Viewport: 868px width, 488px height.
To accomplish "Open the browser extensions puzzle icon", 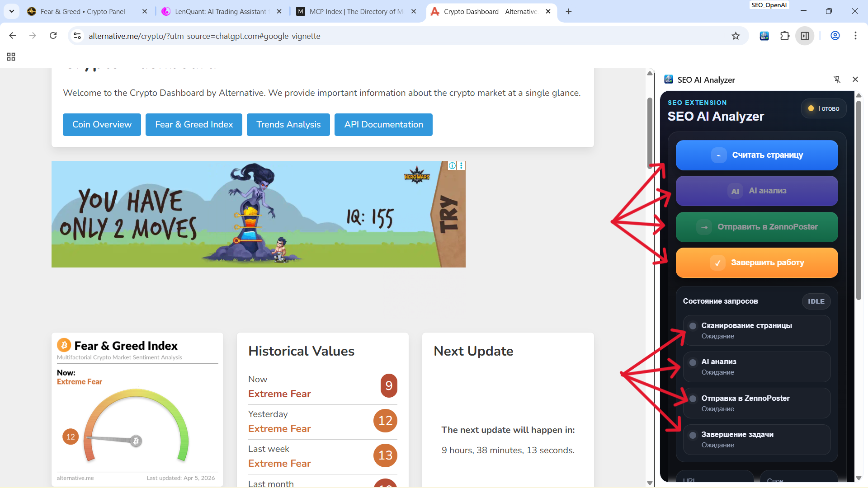I will pyautogui.click(x=785, y=36).
